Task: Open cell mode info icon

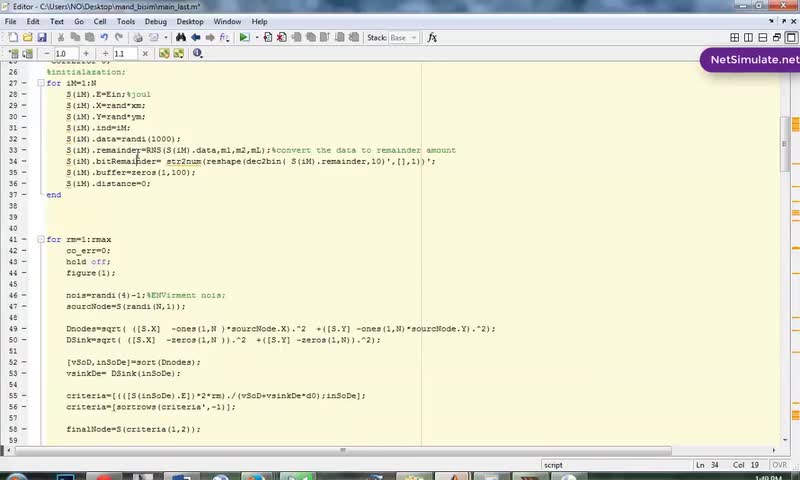Action: (197, 53)
